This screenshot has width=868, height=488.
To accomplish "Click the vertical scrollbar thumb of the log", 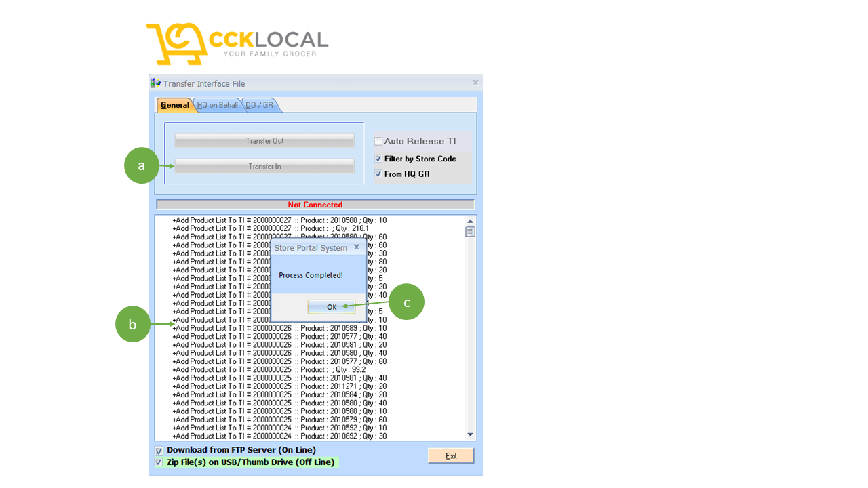I will point(469,233).
